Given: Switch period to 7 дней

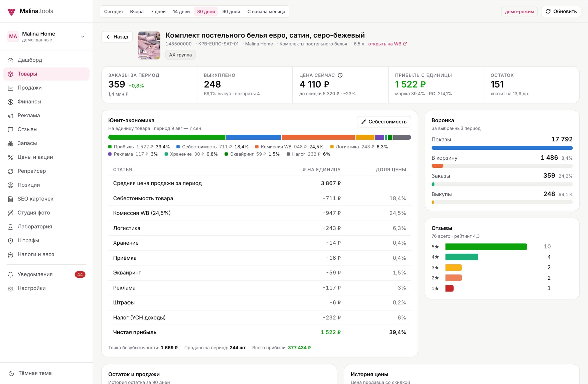Looking at the screenshot, I should pyautogui.click(x=158, y=11).
